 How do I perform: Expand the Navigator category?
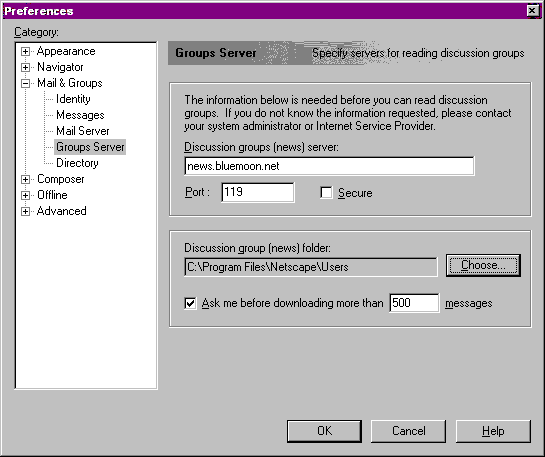pyautogui.click(x=25, y=67)
